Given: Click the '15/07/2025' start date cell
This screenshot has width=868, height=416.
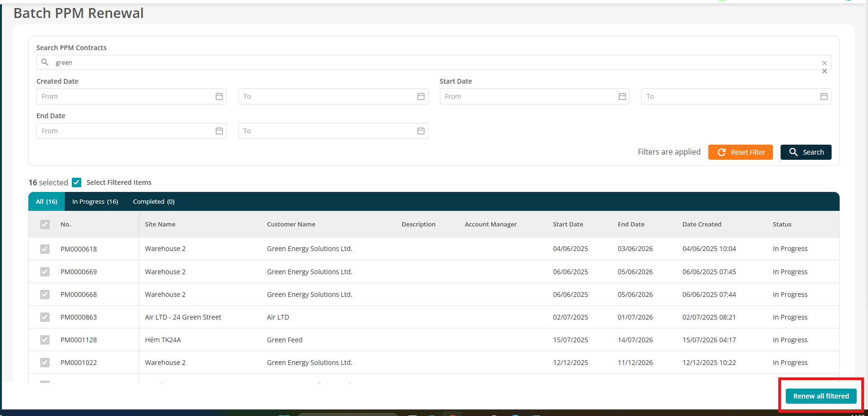Looking at the screenshot, I should [x=571, y=340].
